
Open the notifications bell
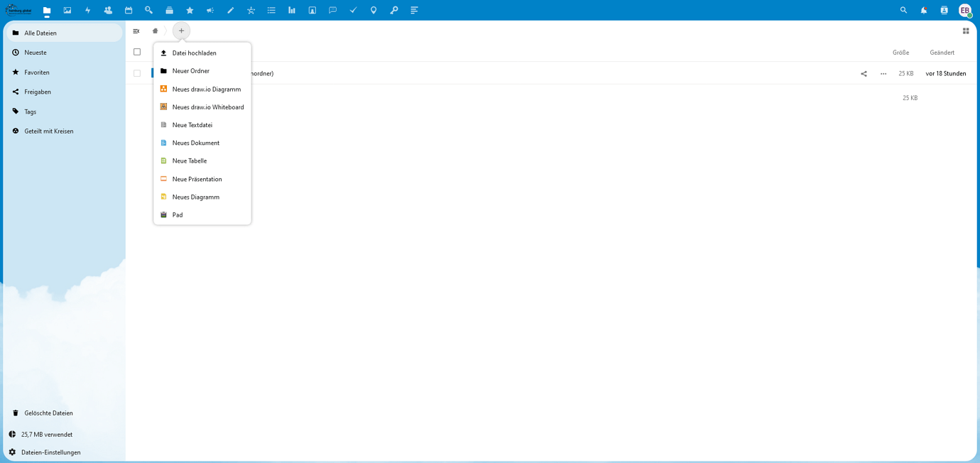[923, 10]
